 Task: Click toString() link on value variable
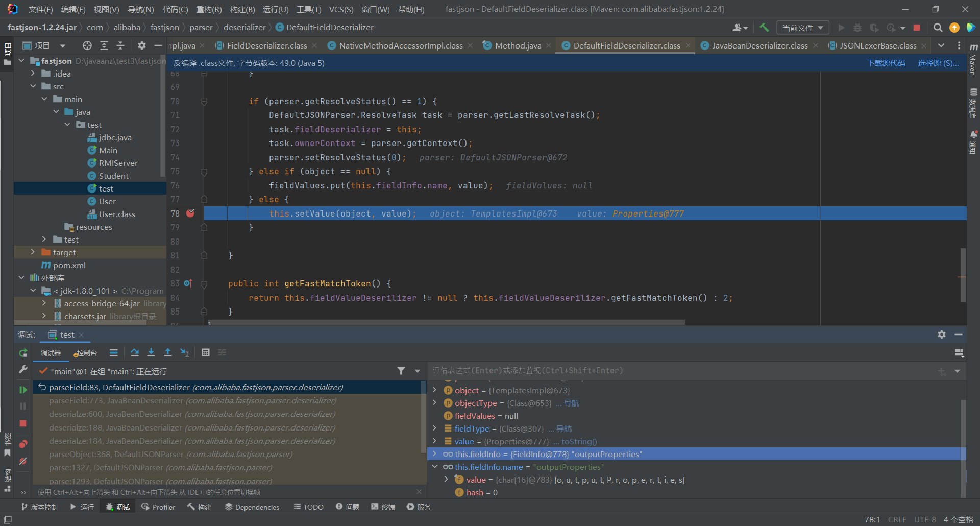point(579,441)
